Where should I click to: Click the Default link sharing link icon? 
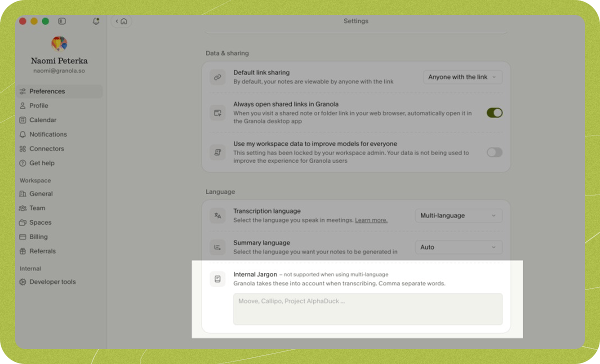(x=217, y=77)
